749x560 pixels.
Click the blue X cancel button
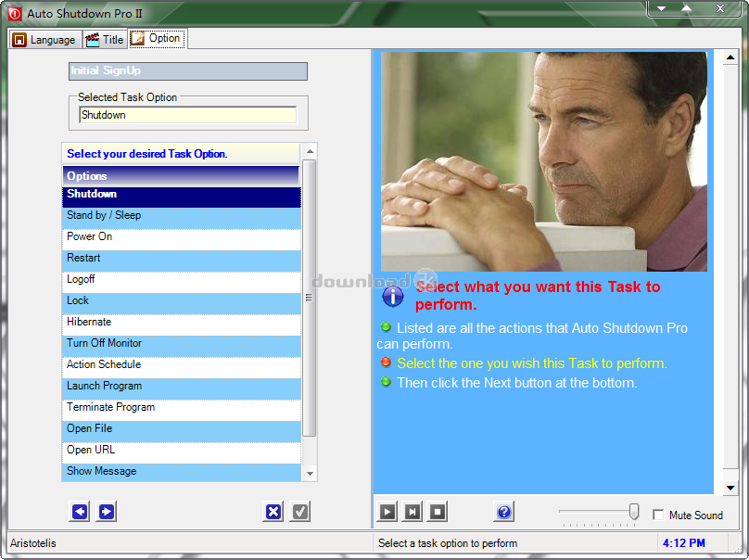[273, 512]
